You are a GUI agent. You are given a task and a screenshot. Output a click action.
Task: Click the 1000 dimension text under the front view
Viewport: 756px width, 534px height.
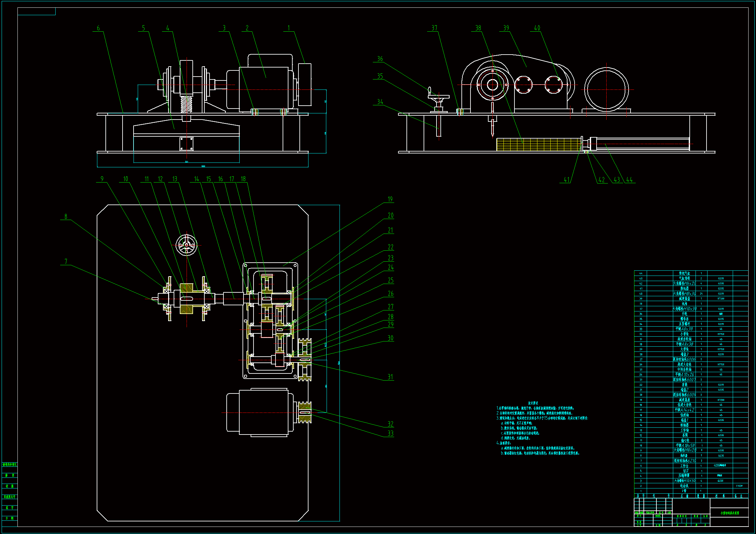pyautogui.click(x=203, y=166)
